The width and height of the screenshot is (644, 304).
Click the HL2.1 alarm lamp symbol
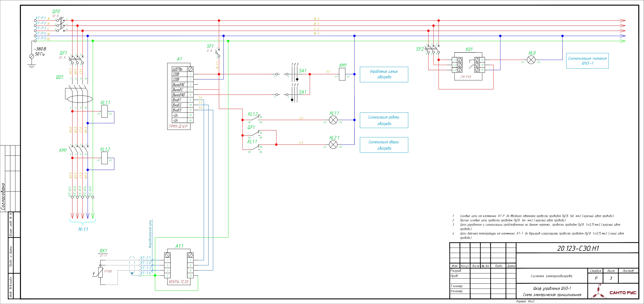pos(333,145)
